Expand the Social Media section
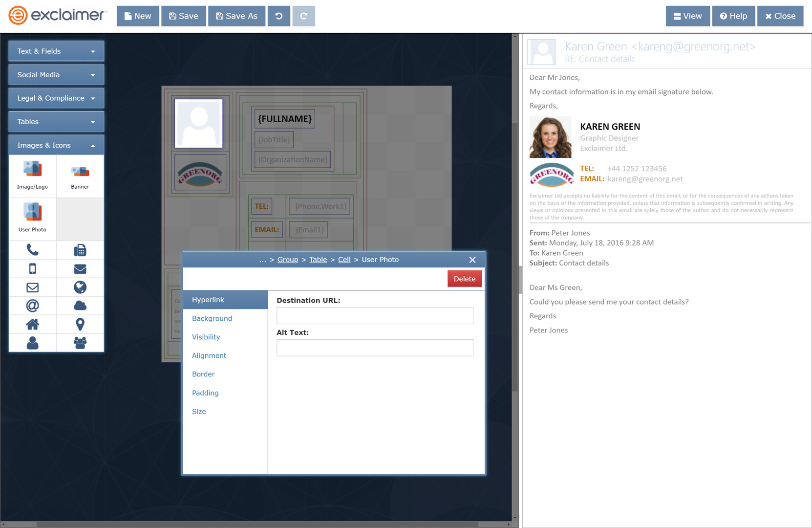Image resolution: width=812 pixels, height=528 pixels. (x=56, y=74)
